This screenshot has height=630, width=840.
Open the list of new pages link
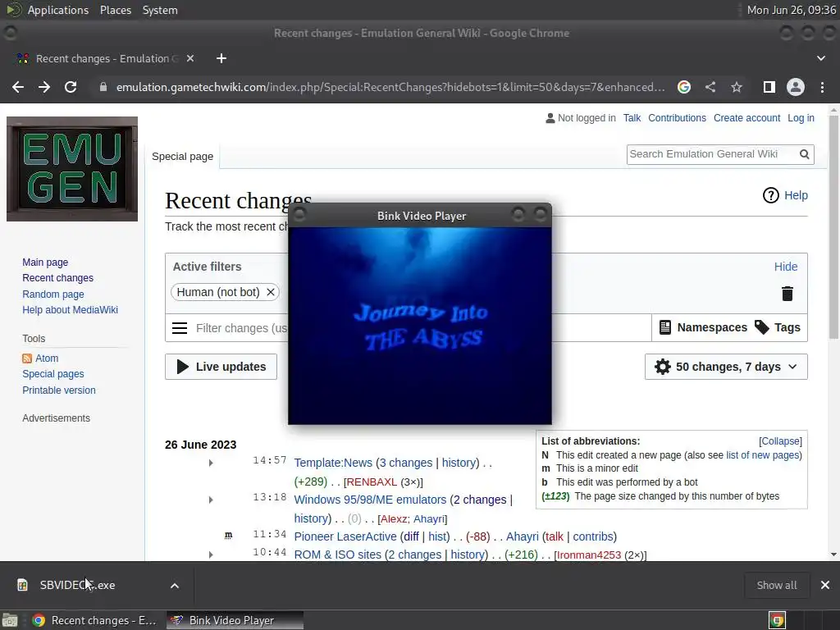(x=764, y=455)
